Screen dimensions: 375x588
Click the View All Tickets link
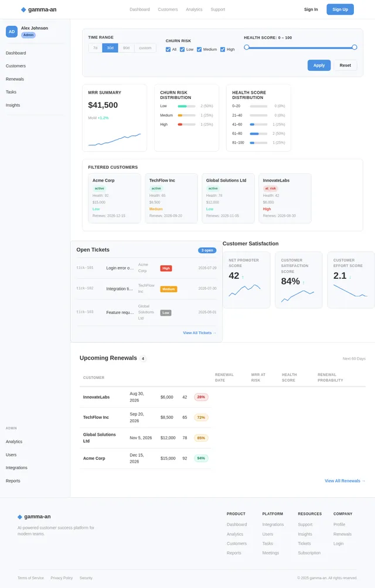point(199,333)
